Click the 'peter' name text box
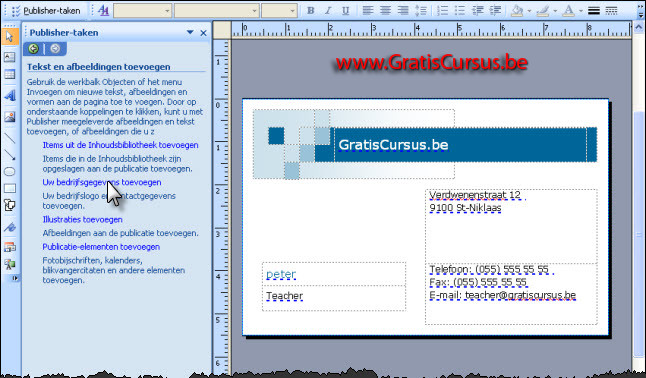Image resolution: width=646 pixels, height=378 pixels. (x=334, y=274)
